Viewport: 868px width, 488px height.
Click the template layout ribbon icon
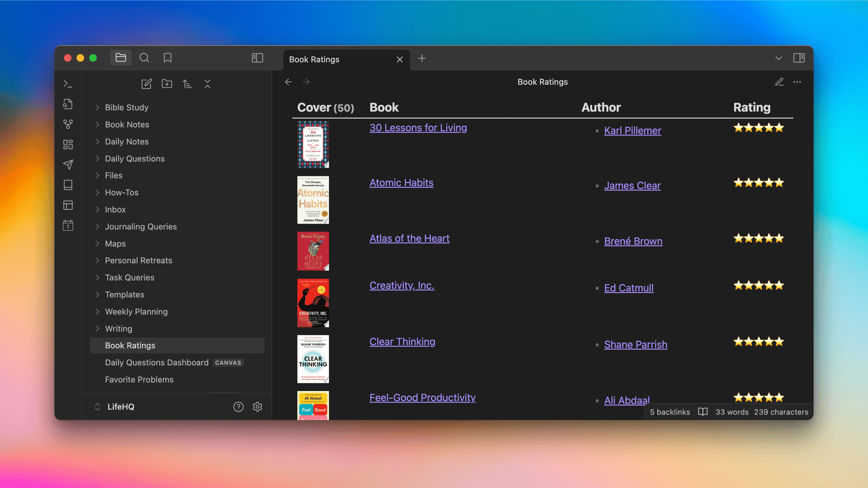68,205
